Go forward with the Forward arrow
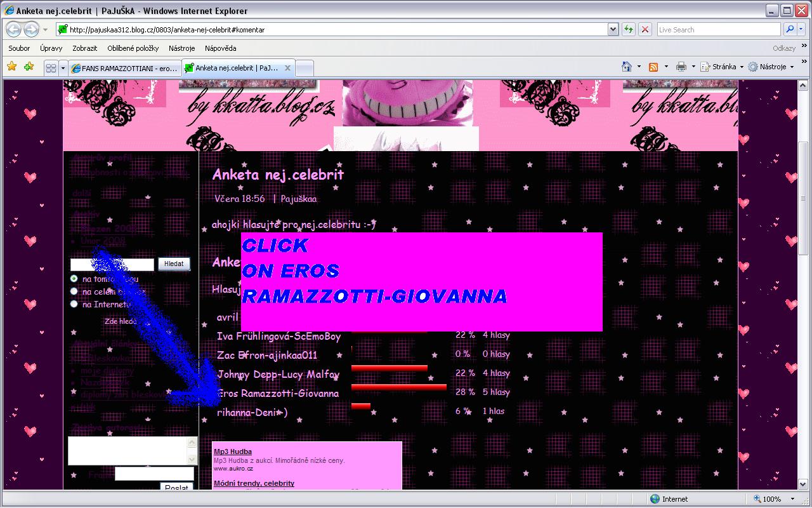 click(31, 29)
